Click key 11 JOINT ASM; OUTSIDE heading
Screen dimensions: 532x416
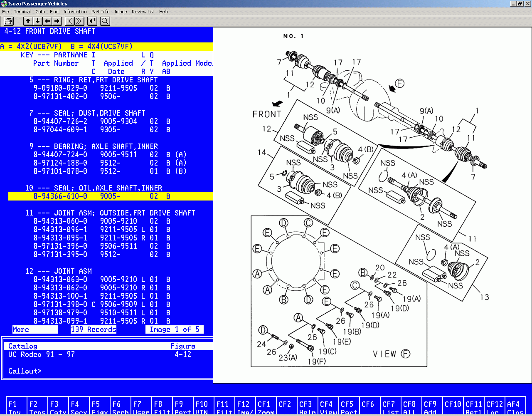[x=110, y=213]
